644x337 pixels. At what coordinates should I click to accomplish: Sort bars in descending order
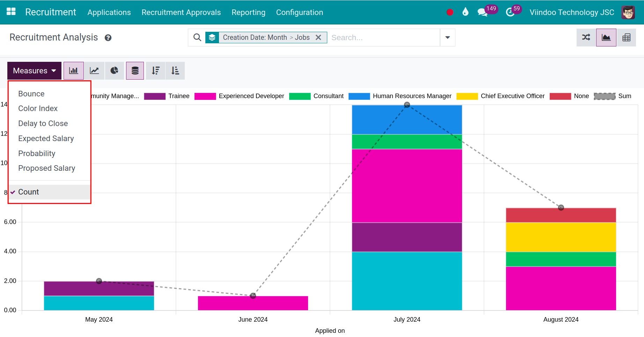[156, 71]
